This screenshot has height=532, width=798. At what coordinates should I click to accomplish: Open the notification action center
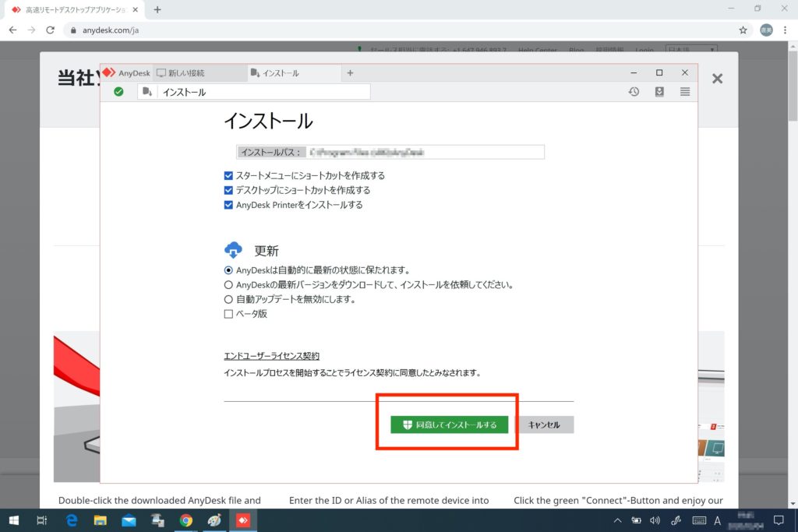(x=779, y=520)
